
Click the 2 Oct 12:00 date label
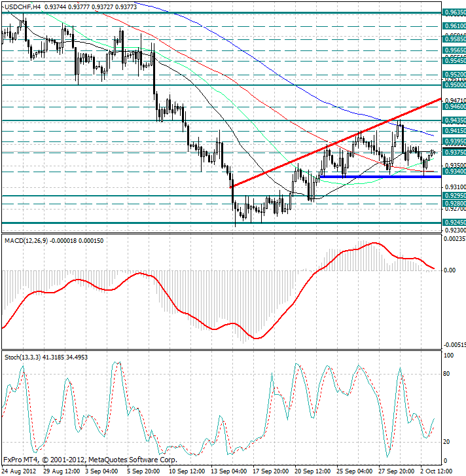click(437, 471)
